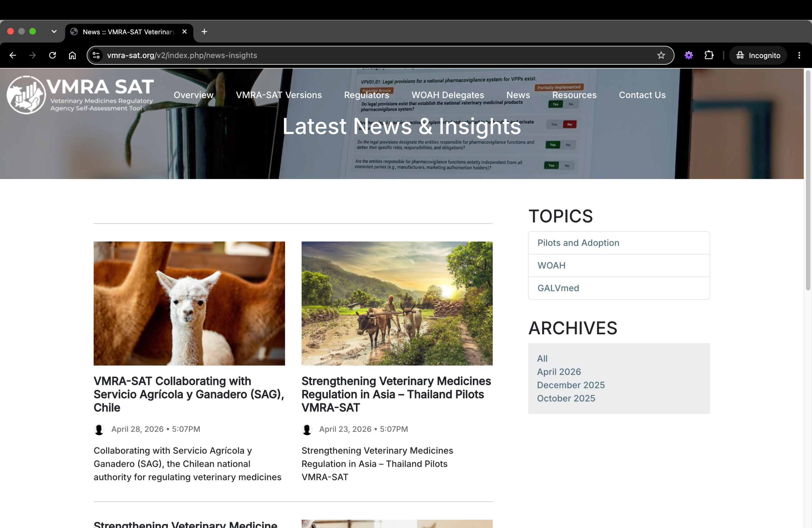Click author avatar beside April 23, 2026
This screenshot has height=528, width=812.
tap(307, 429)
